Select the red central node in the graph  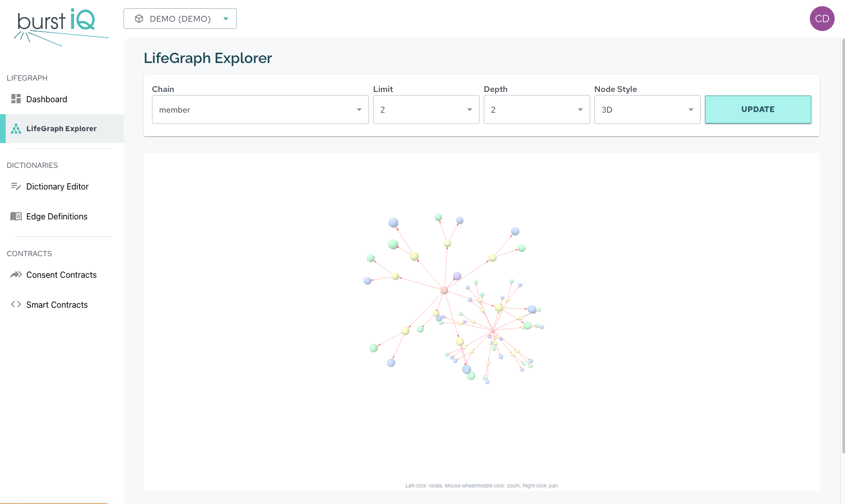[444, 290]
